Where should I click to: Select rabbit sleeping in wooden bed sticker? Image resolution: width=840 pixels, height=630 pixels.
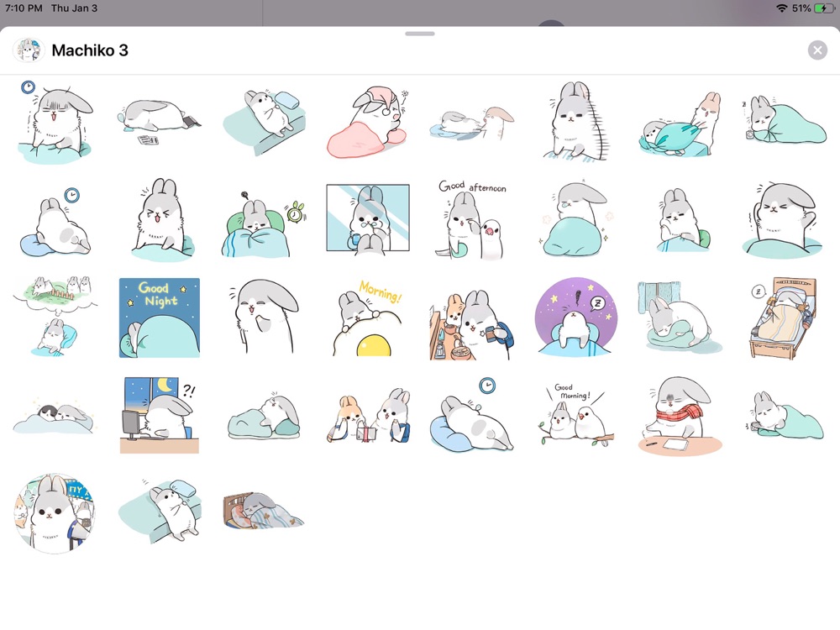(x=784, y=318)
